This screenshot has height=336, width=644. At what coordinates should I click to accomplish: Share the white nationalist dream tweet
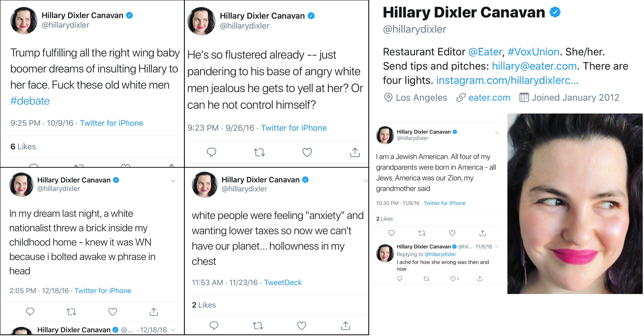(x=154, y=312)
